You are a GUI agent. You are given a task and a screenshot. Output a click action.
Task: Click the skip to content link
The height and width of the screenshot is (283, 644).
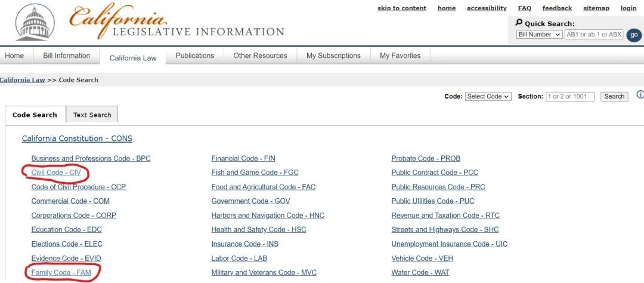tap(402, 8)
